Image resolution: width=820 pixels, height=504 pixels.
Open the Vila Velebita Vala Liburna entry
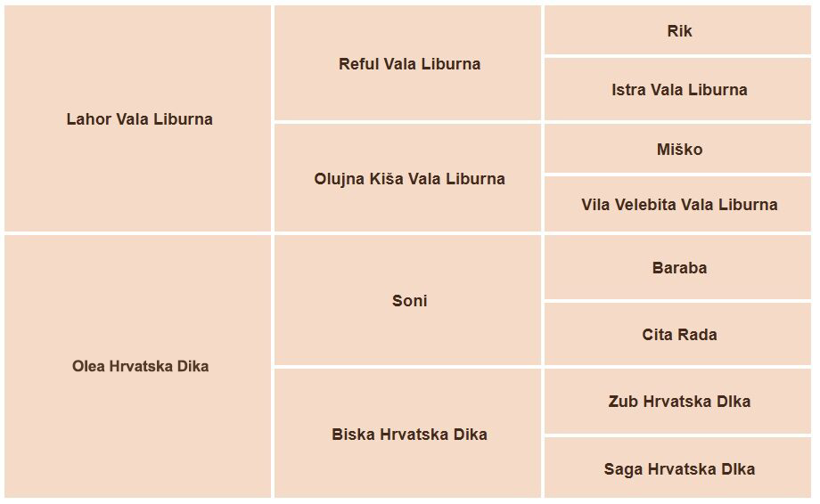679,205
